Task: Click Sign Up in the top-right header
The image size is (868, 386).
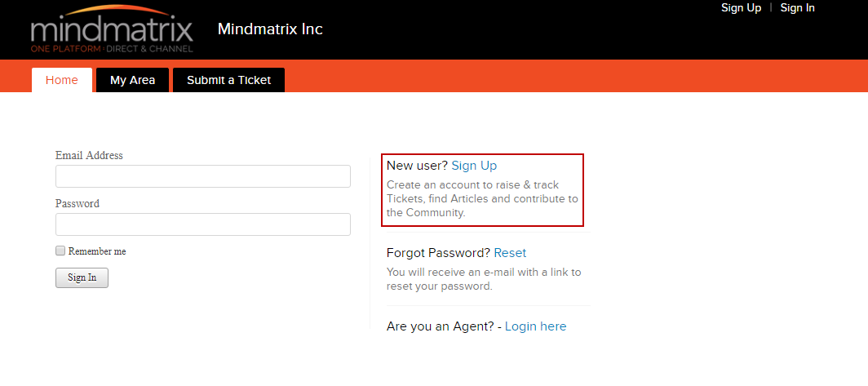Action: coord(741,8)
